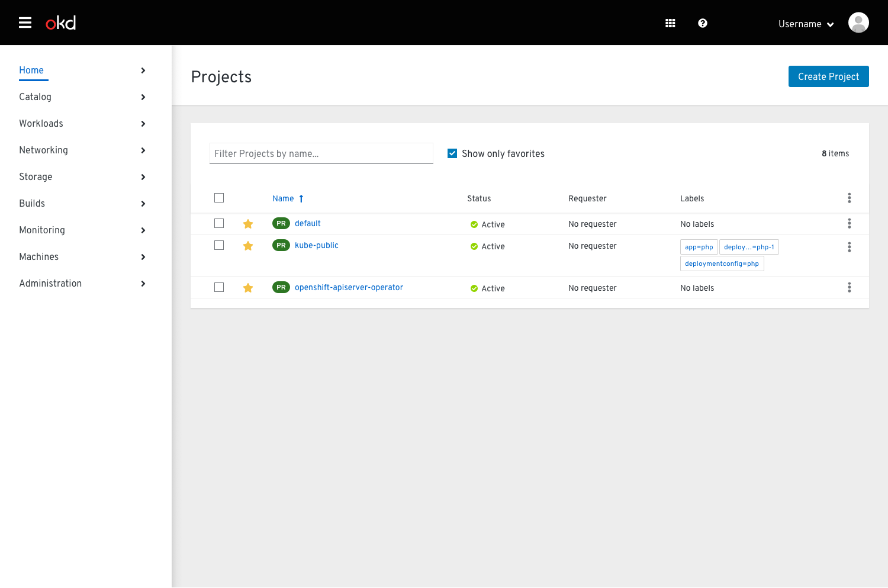Open kebab menu for kube-public project
The height and width of the screenshot is (588, 888).
click(850, 247)
